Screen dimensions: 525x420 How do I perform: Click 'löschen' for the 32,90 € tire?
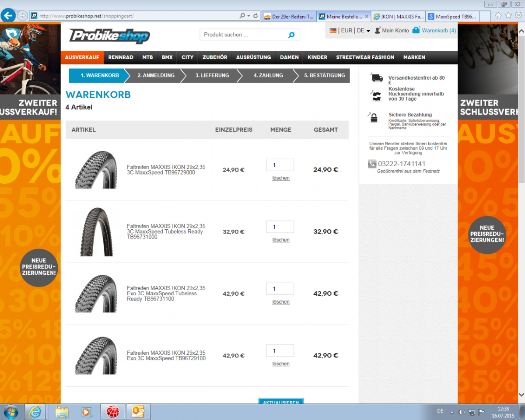[281, 240]
